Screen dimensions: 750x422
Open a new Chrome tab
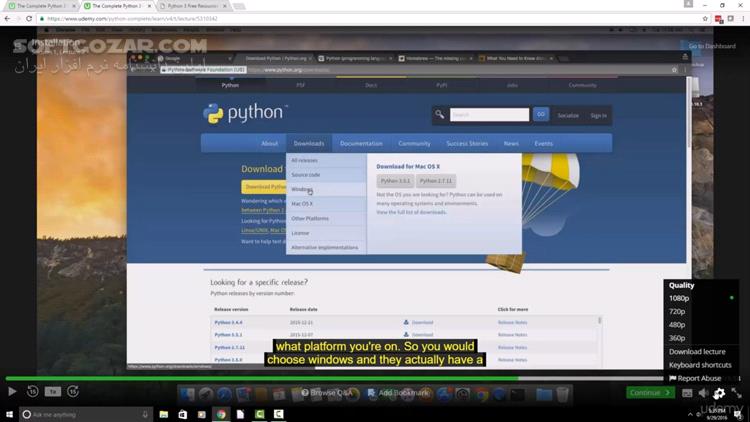[239, 6]
